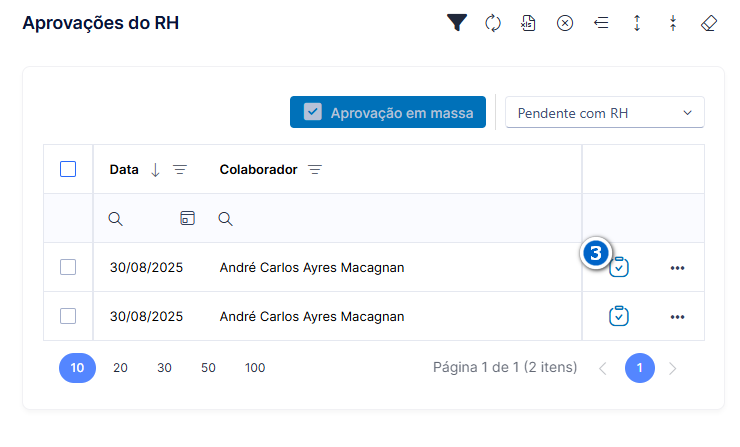
Task: Open the three-dots menu in second row
Action: point(677,317)
